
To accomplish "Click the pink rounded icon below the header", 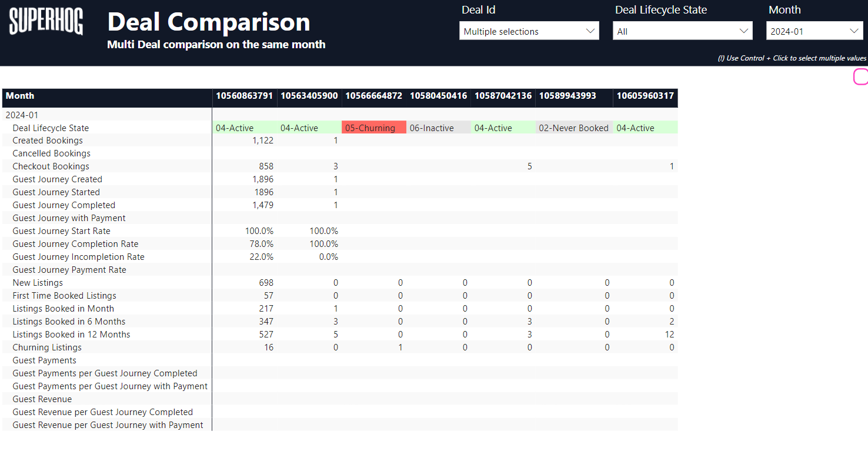I will 861,77.
